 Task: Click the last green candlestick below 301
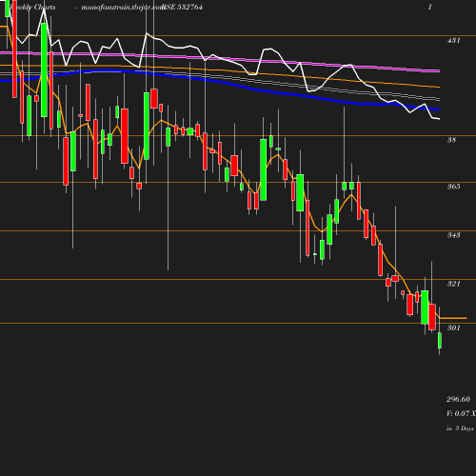pyautogui.click(x=440, y=341)
